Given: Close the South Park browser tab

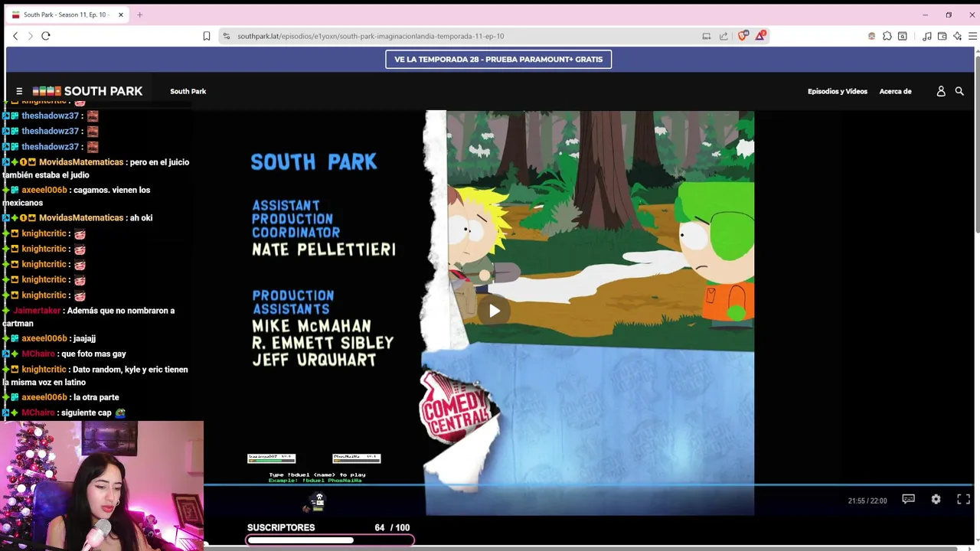Looking at the screenshot, I should [x=120, y=15].
